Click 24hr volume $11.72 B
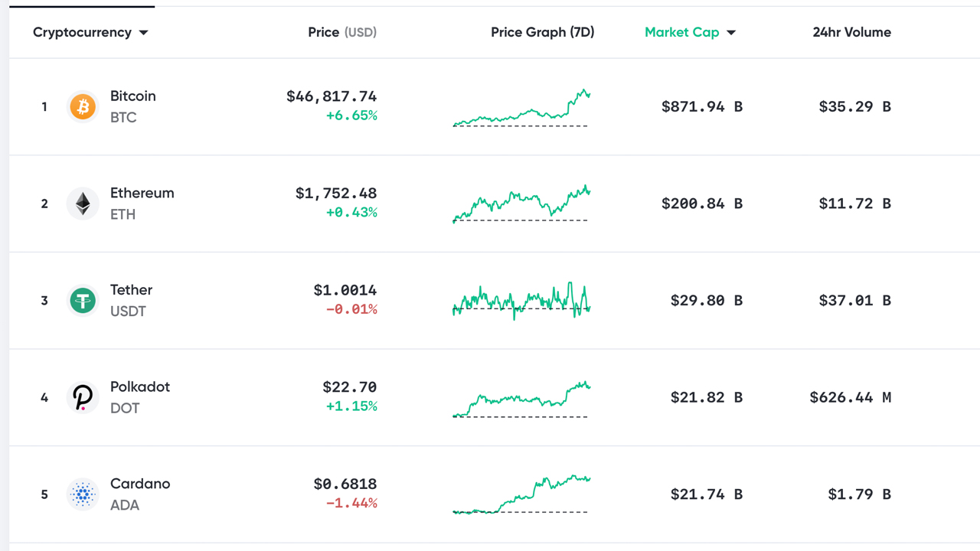980x551 pixels. (x=855, y=204)
